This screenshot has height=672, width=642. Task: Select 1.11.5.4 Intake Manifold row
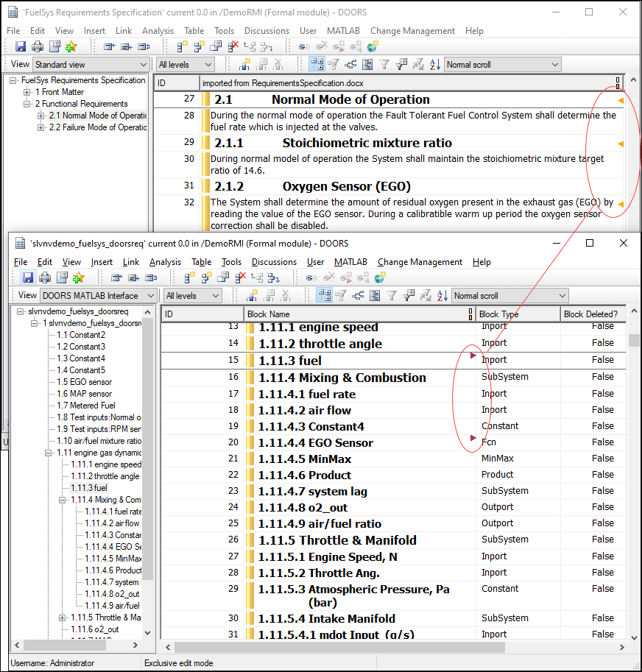[393, 618]
